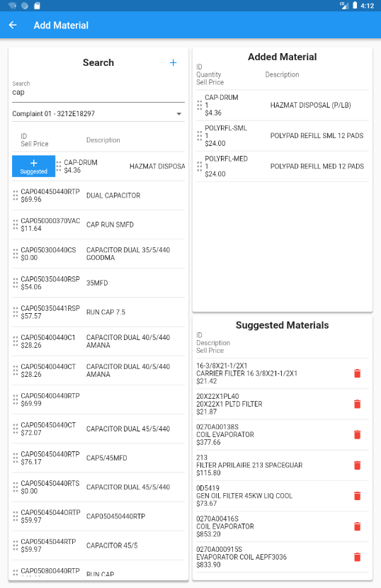381x588 pixels.
Task: Click the CAPACITOR 45/5 description
Action: pyautogui.click(x=112, y=545)
